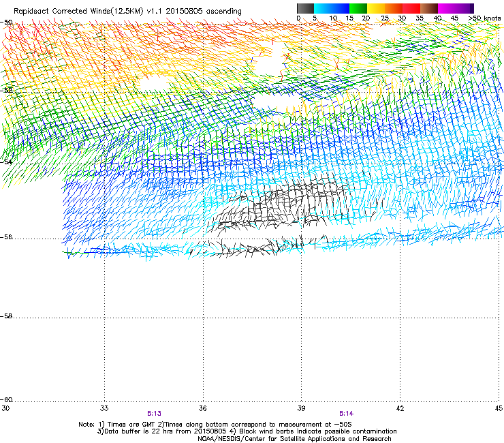Click longitude axis label 33
Image resolution: width=504 pixels, height=443 pixels.
point(104,408)
